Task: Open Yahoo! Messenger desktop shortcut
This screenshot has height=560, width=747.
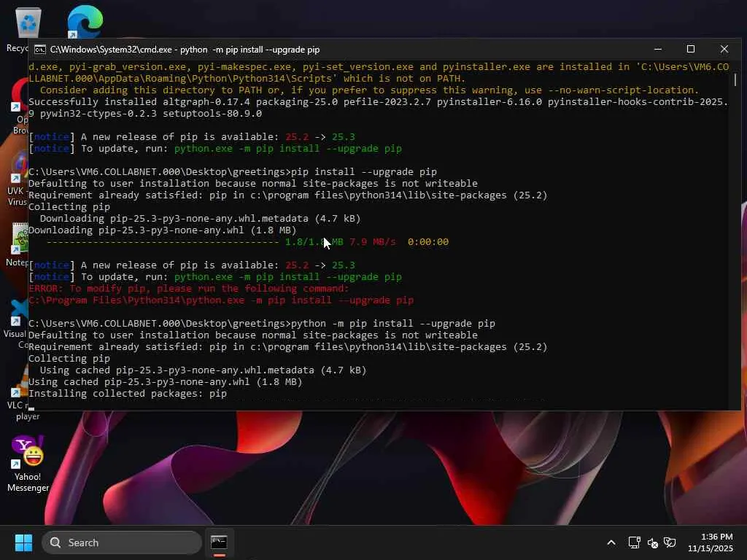Action: click(x=28, y=464)
